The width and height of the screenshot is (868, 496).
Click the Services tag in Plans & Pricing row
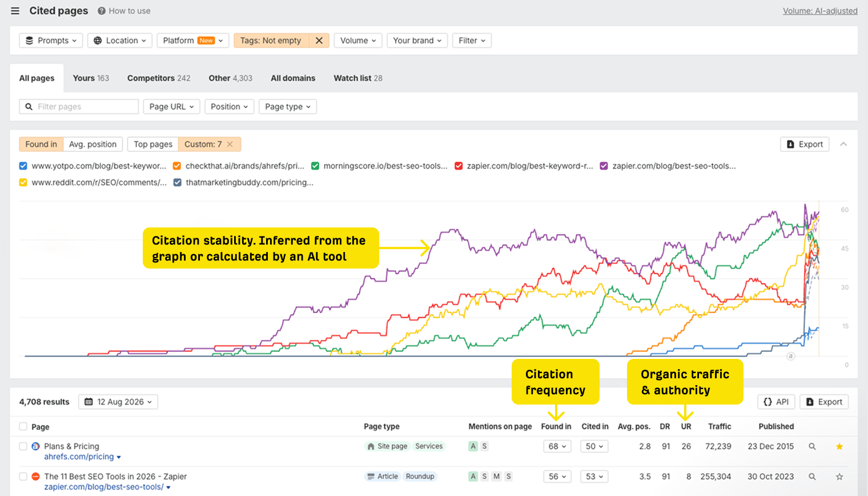pyautogui.click(x=429, y=446)
